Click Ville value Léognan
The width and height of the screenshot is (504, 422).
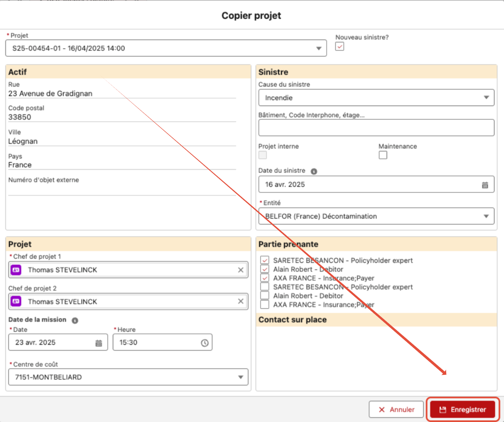[x=23, y=141]
